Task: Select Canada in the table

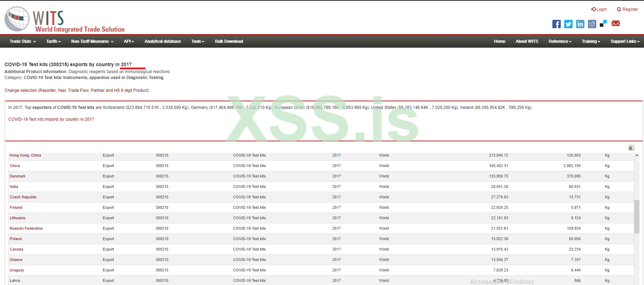Action: click(x=16, y=250)
